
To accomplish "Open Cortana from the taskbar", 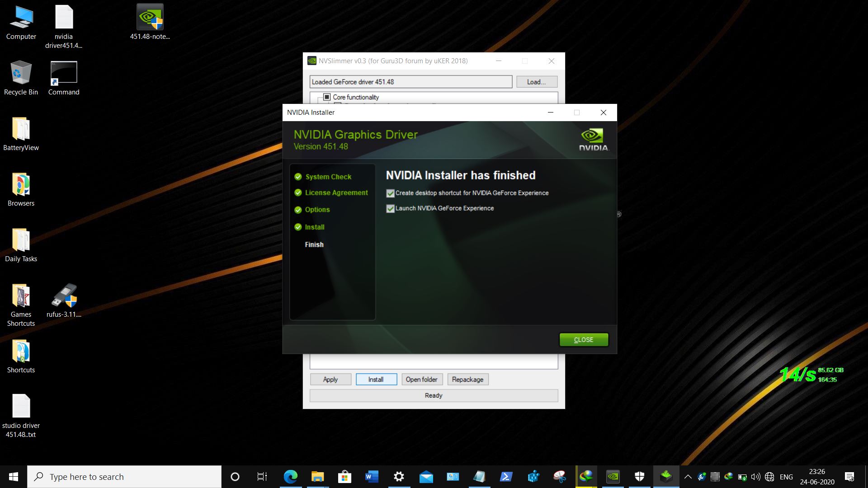I will click(235, 477).
